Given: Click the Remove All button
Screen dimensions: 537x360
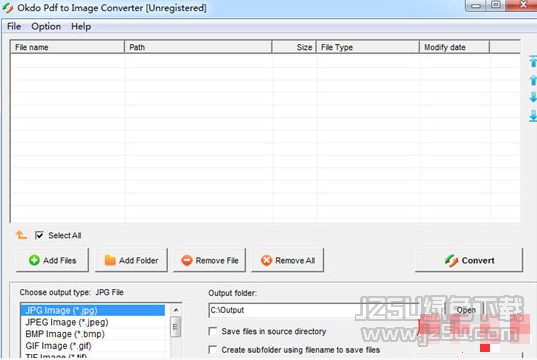Looking at the screenshot, I should point(288,260).
